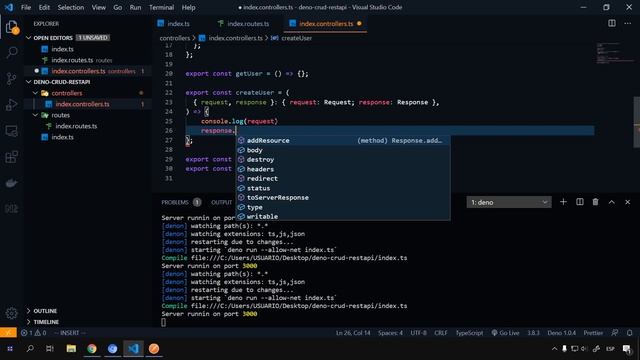Open the Manage settings gear
Viewport: 640px width, 360px height.
12,313
